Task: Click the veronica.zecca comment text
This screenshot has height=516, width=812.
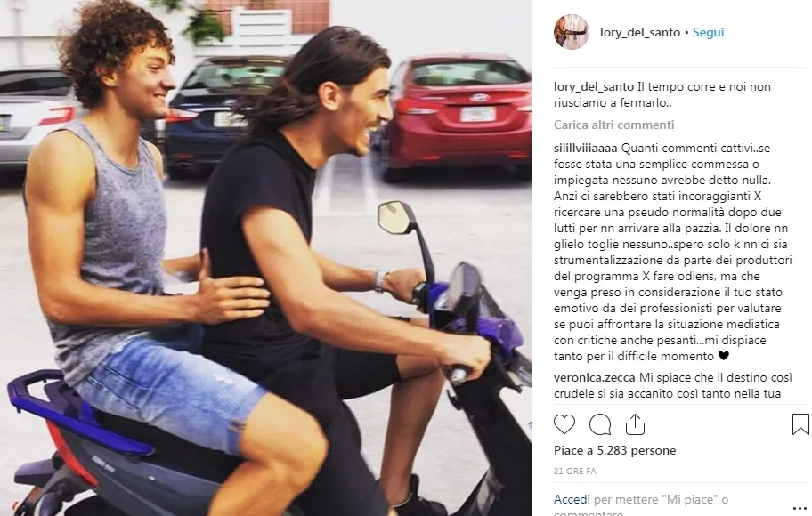Action: 668,385
